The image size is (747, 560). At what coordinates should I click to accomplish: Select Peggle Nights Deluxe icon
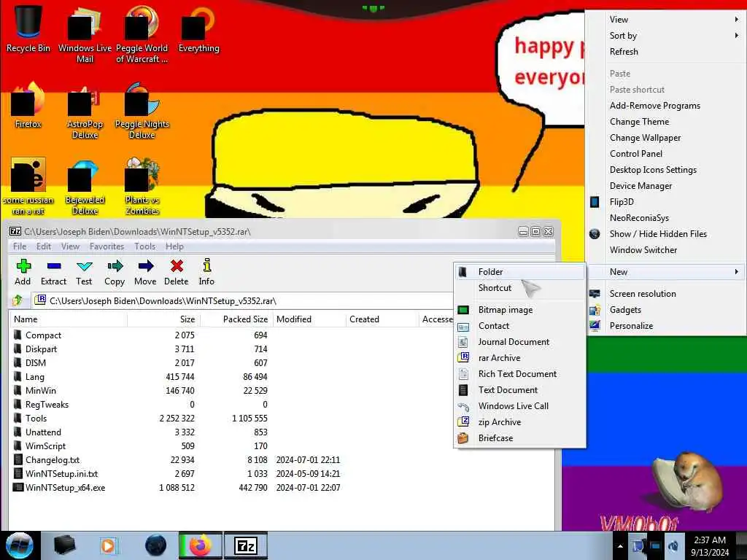[x=142, y=111]
